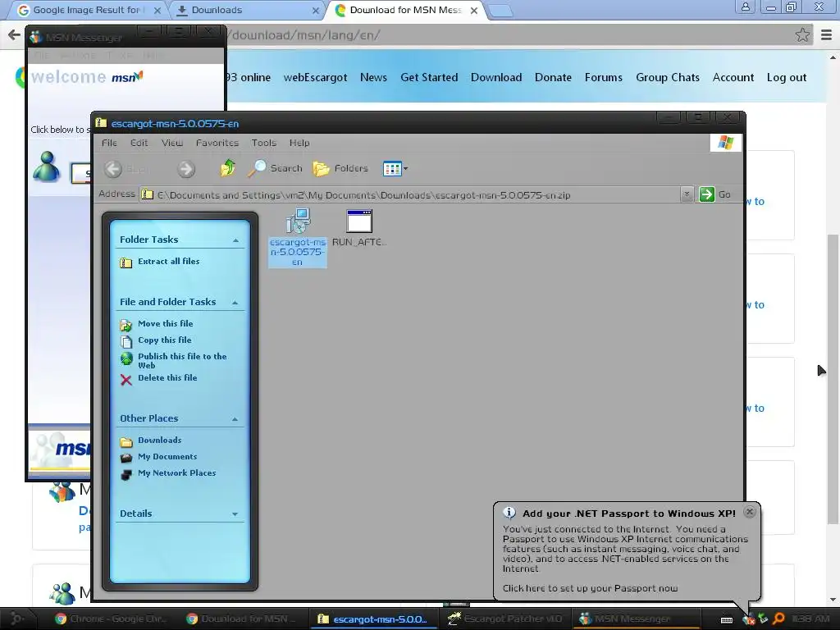Click the browser scrollbar up arrow
The image size is (840, 630).
[833, 57]
